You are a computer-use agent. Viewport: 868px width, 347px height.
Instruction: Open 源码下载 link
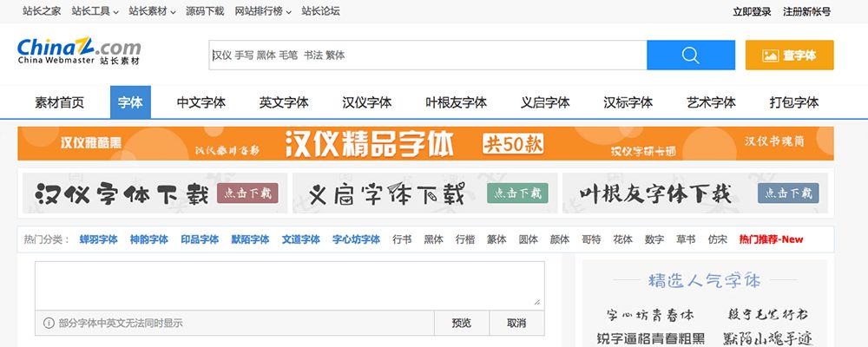click(x=205, y=11)
